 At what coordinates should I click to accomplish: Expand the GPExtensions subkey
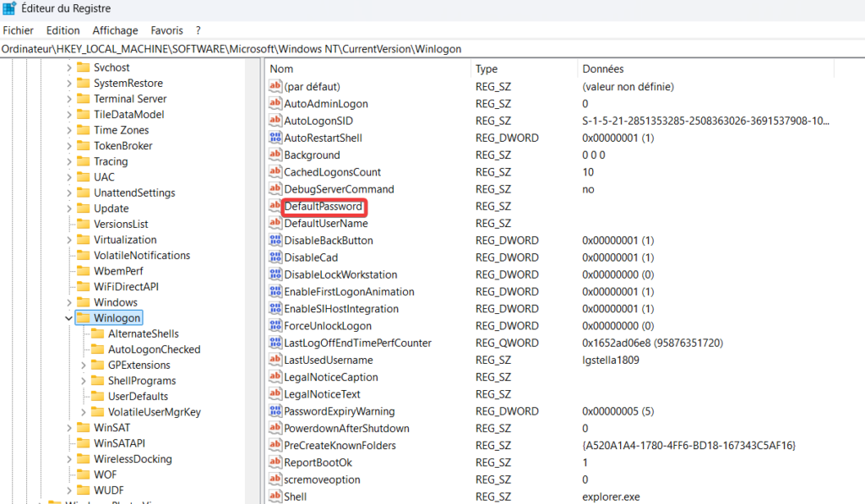pos(84,365)
